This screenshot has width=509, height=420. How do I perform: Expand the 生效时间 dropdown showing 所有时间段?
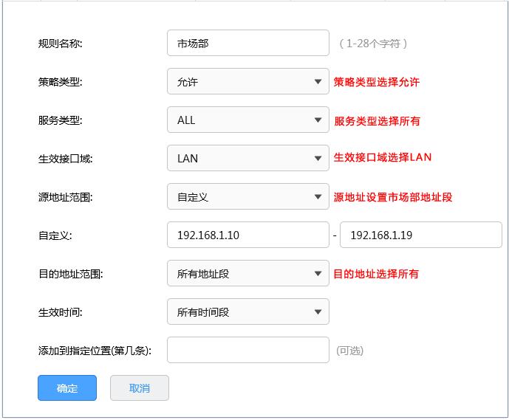[x=247, y=312]
